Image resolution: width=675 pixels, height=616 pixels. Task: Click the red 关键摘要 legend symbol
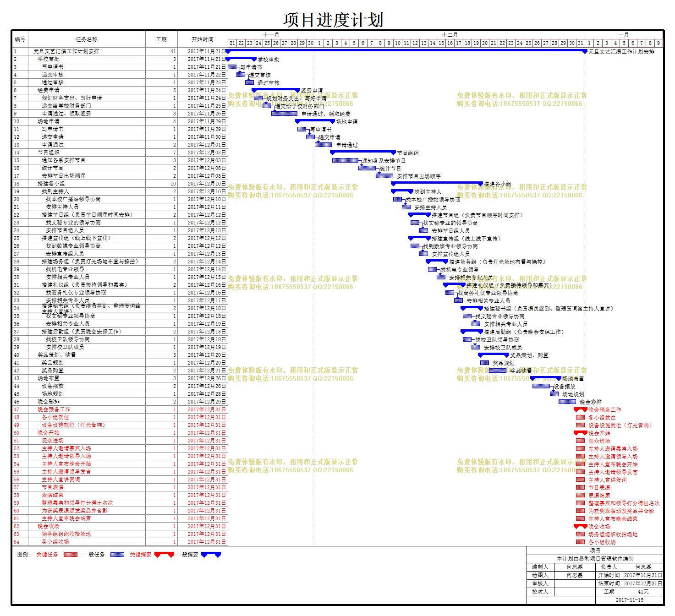tap(164, 555)
